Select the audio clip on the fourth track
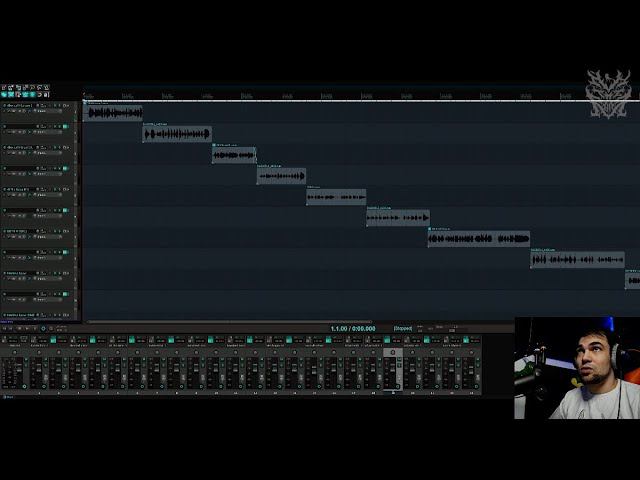The height and width of the screenshot is (480, 640). [282, 176]
